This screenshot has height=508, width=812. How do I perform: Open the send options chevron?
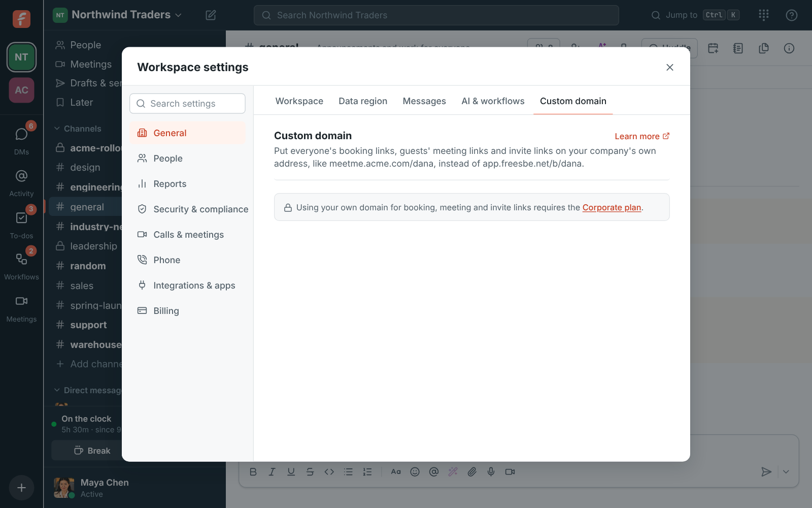point(786,472)
